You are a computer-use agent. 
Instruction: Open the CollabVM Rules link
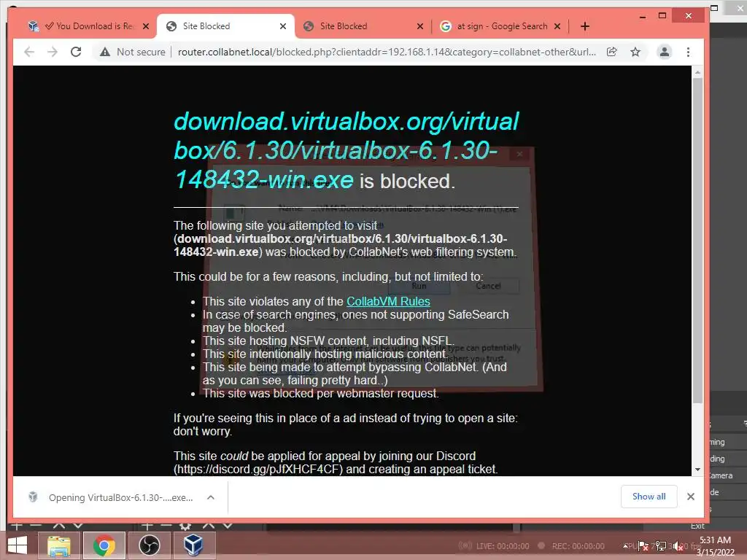(x=388, y=301)
